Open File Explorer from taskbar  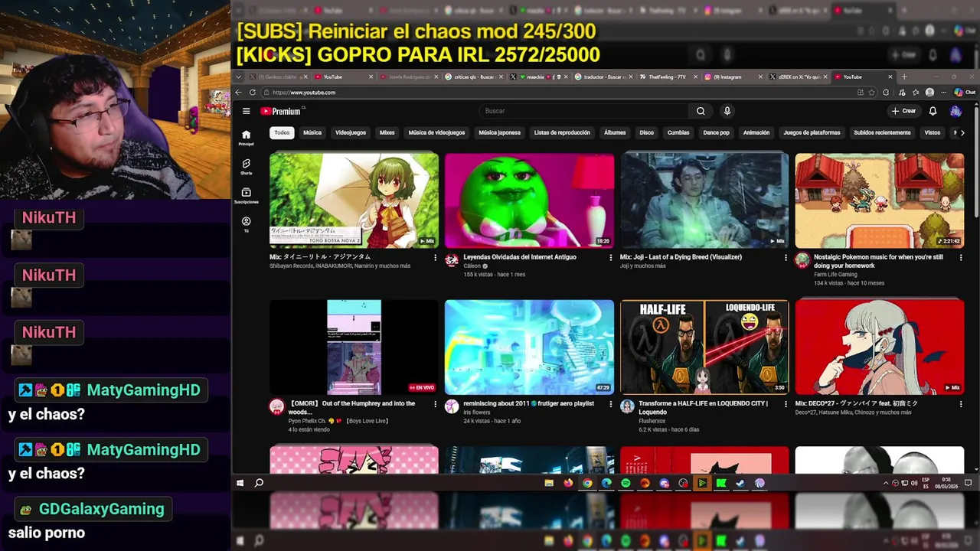coord(549,483)
